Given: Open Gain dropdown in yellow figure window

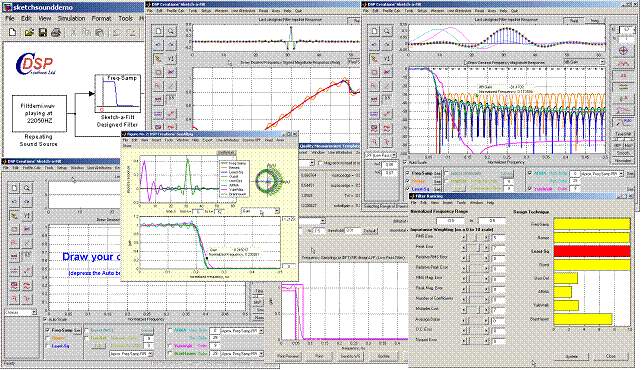Looking at the screenshot, I should [260, 211].
